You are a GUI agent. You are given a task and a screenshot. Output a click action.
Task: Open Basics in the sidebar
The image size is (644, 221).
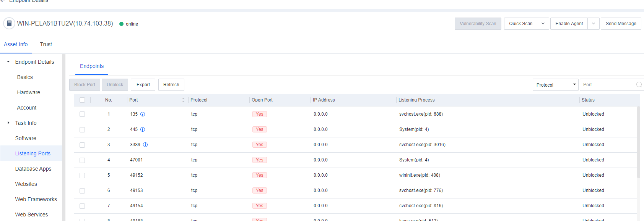point(25,77)
